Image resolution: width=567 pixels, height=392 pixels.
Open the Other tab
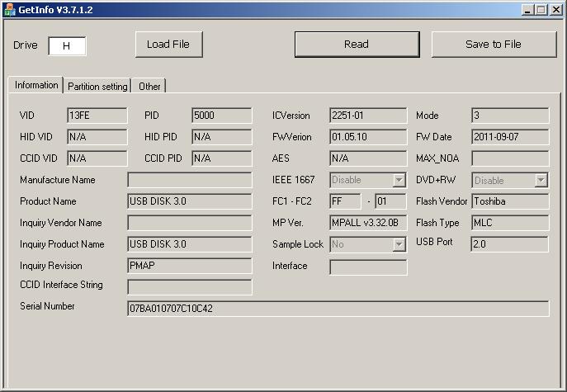tap(149, 87)
